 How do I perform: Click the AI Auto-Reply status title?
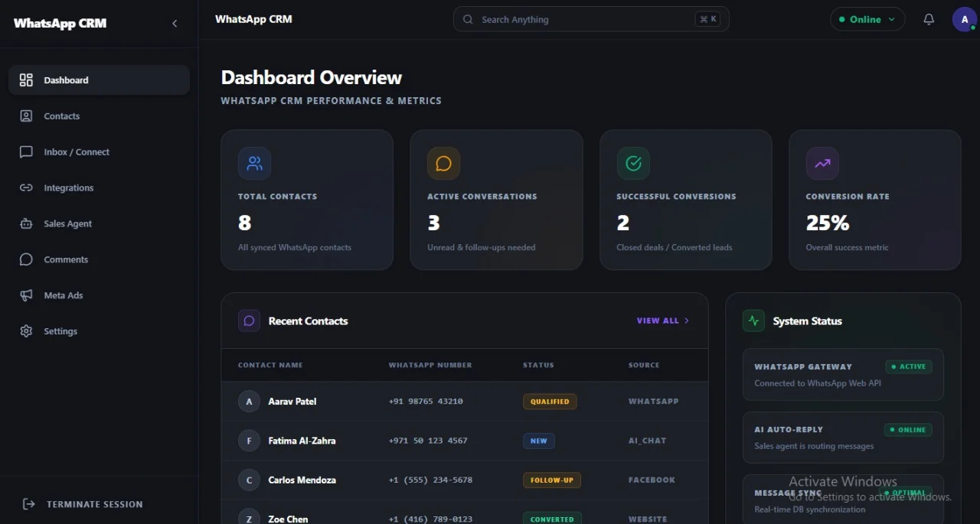tap(789, 430)
